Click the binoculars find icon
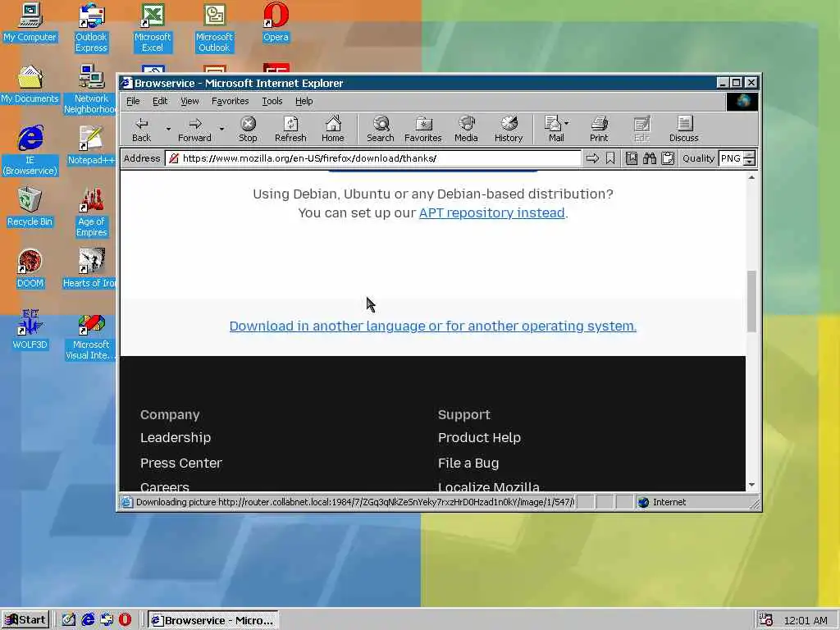The image size is (840, 630). [x=650, y=158]
